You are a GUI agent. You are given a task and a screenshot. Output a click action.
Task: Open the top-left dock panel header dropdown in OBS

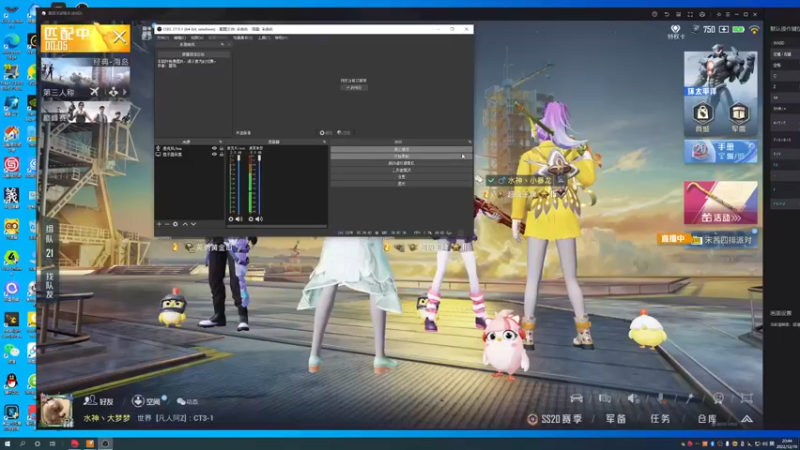click(x=222, y=44)
